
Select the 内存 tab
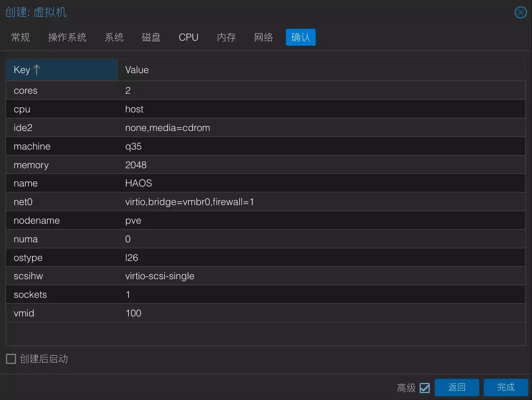226,37
